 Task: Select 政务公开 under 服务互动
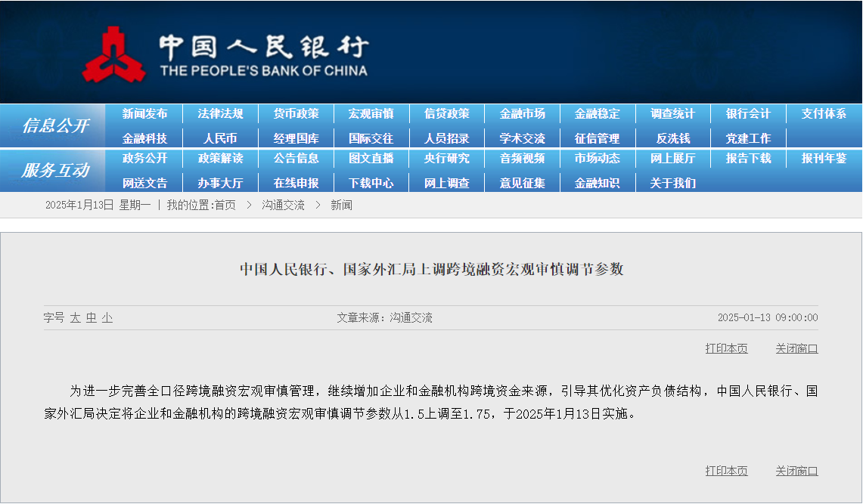144,159
